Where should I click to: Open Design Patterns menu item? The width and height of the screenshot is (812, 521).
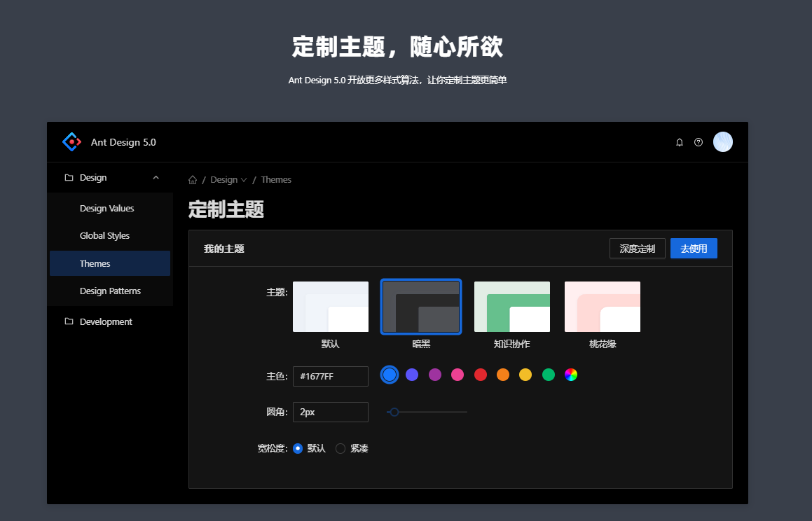[110, 291]
